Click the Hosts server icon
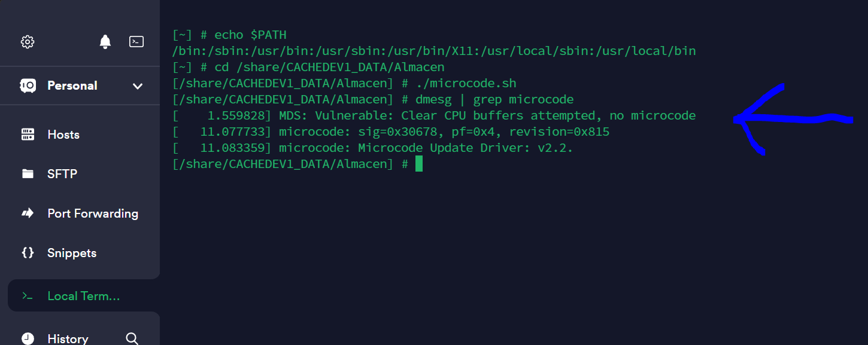Image resolution: width=868 pixels, height=345 pixels. click(28, 135)
